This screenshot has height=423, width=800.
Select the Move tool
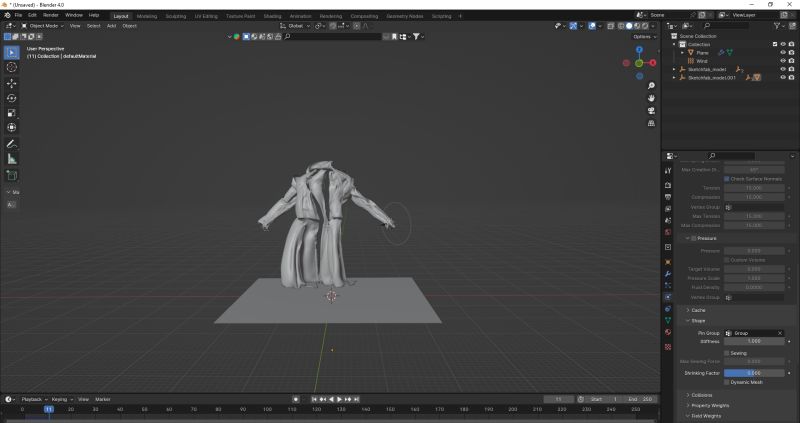pyautogui.click(x=12, y=83)
